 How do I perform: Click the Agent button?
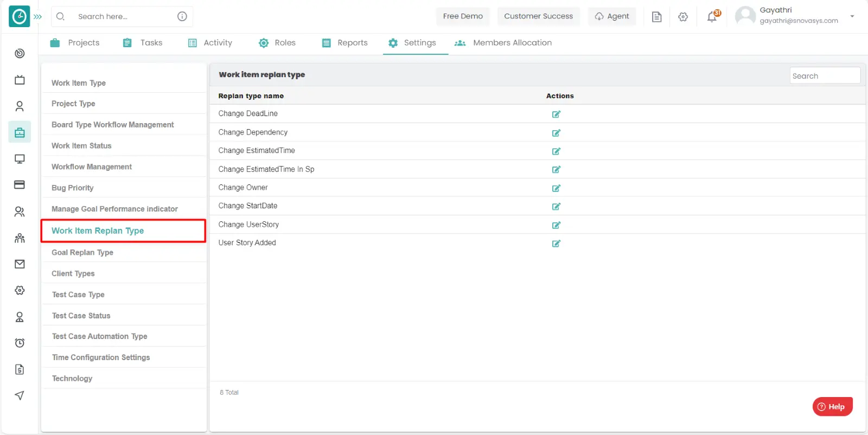(x=612, y=16)
